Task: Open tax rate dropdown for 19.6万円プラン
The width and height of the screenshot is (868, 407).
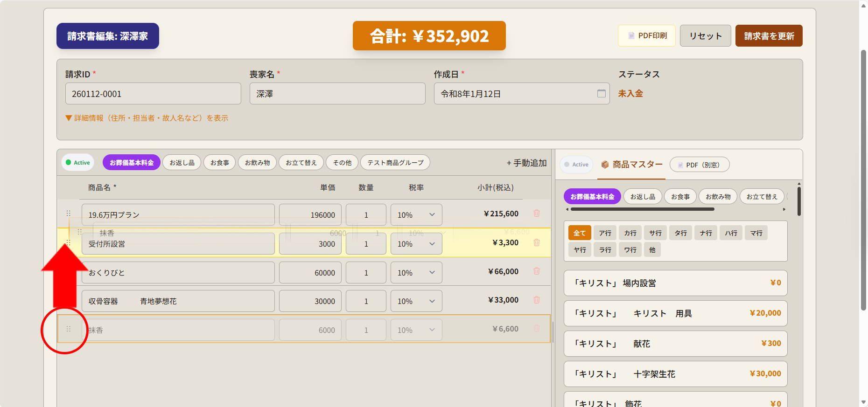Action: click(x=416, y=215)
